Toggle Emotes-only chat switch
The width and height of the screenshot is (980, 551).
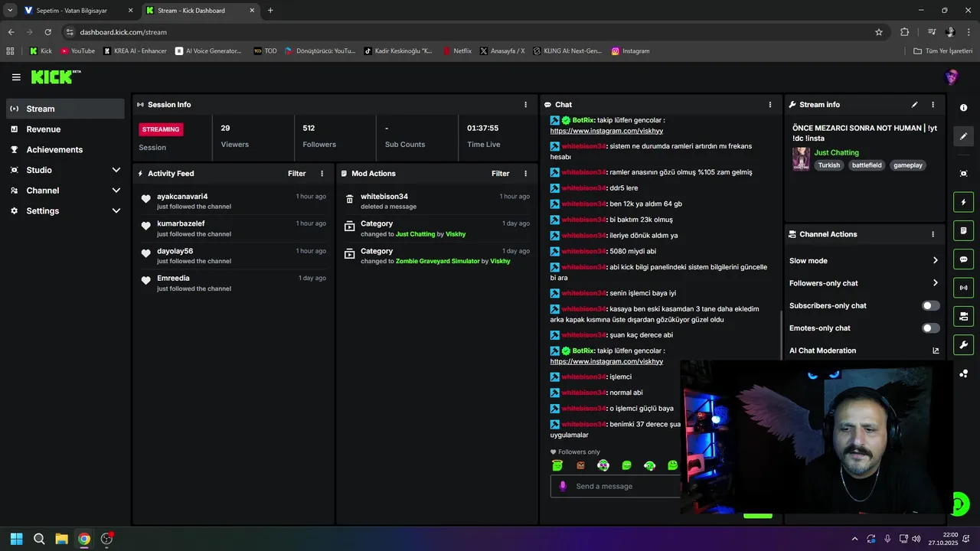pyautogui.click(x=930, y=328)
